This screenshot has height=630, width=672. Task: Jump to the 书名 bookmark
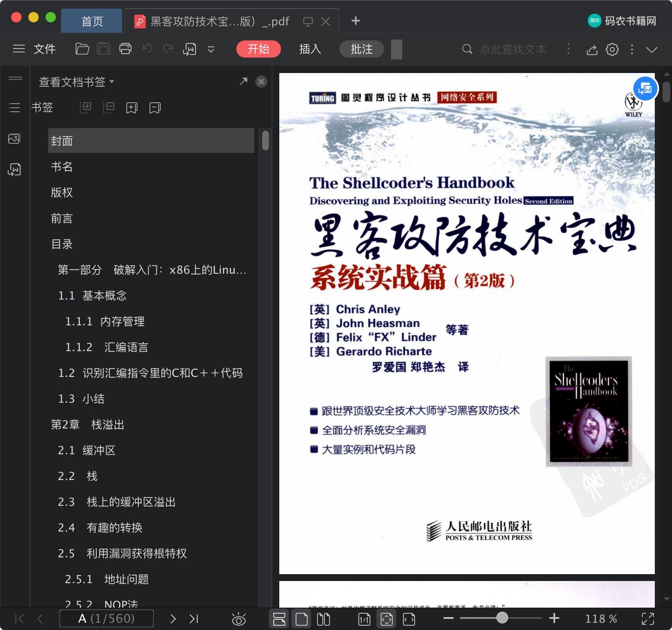(62, 167)
